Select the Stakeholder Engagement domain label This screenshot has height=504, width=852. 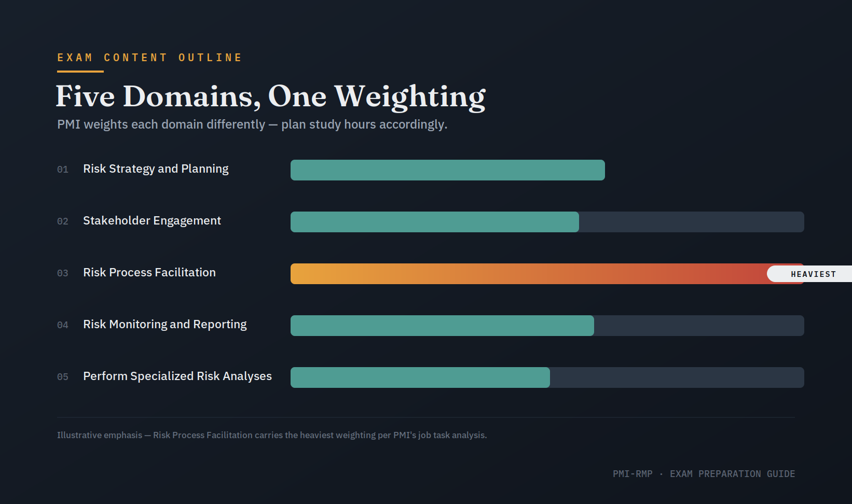click(x=152, y=221)
